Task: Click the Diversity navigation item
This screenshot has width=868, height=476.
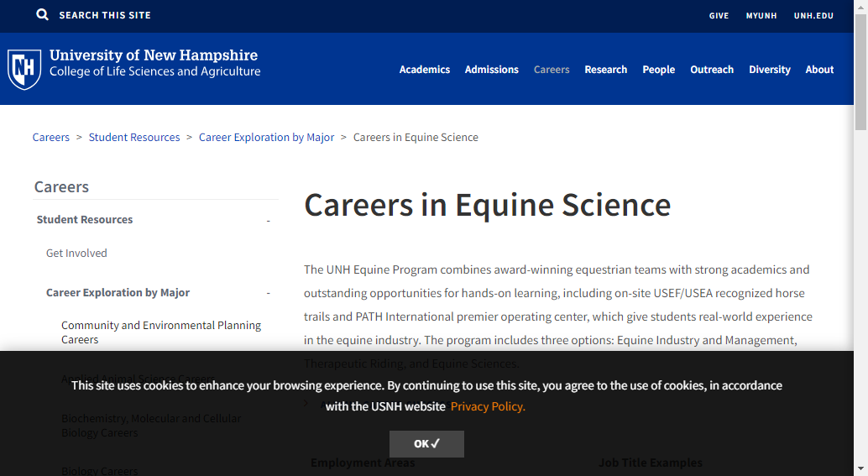Action: pos(770,70)
